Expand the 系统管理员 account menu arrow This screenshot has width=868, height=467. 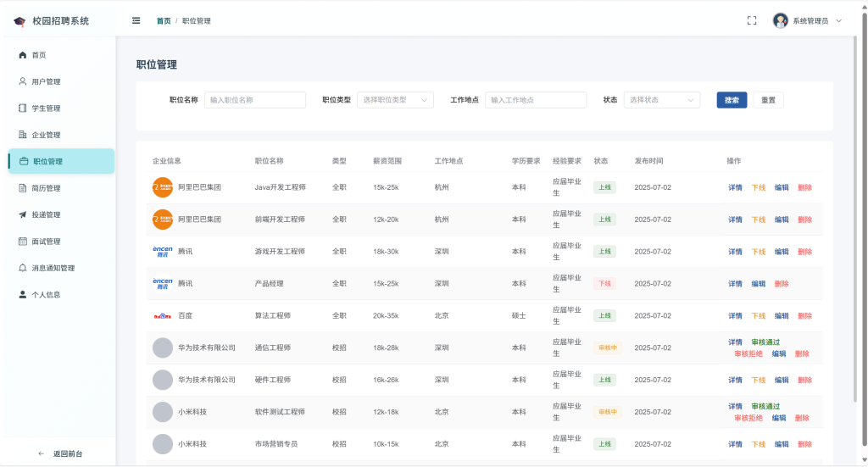click(x=838, y=21)
